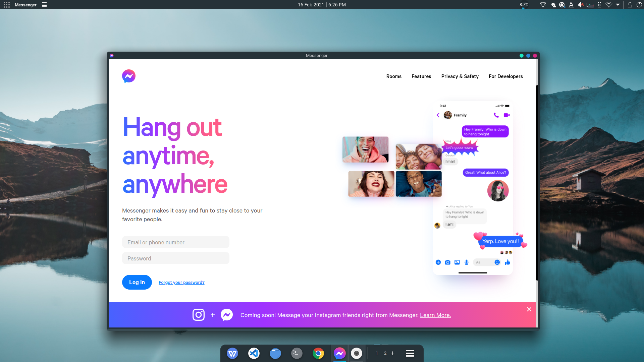Image resolution: width=644 pixels, height=362 pixels.
Task: Open the For Developers link
Action: click(505, 76)
